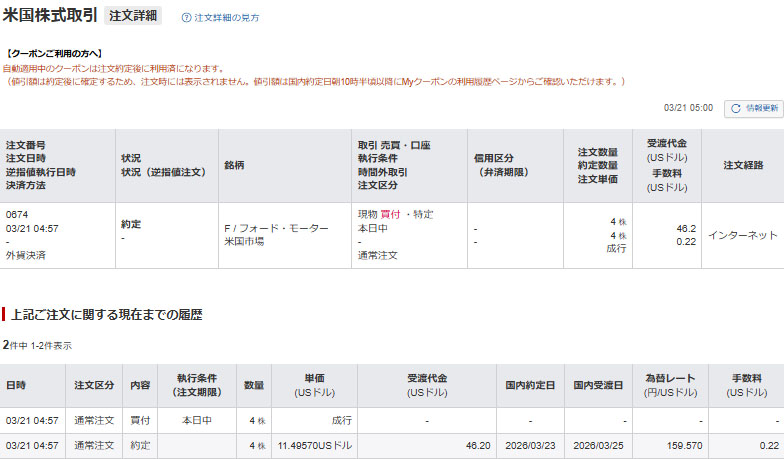Open the 注文詳細の見方 help link

pyautogui.click(x=226, y=18)
